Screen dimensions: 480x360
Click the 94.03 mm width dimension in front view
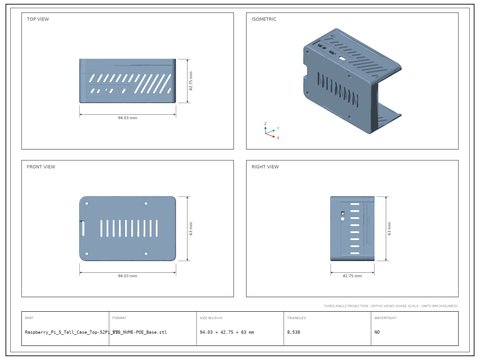(127, 276)
